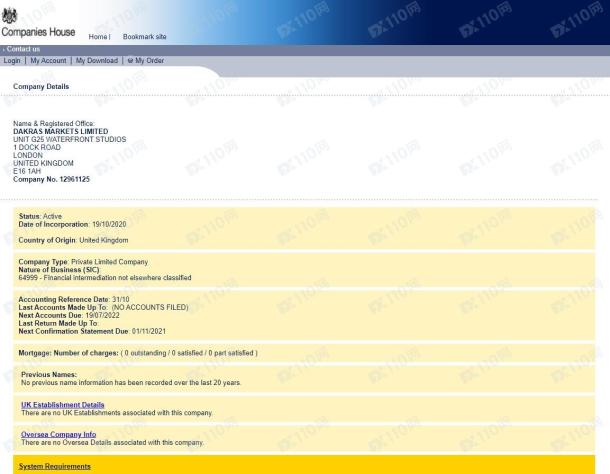This screenshot has height=474, width=610.
Task: Click the LONDON address line
Action: (x=28, y=155)
